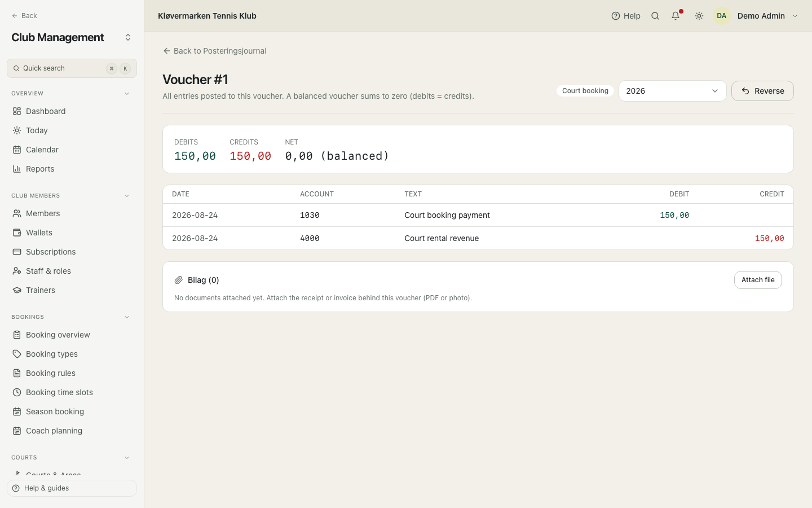This screenshot has width=812, height=508.
Task: Click the Subscriptions card icon
Action: (17, 252)
